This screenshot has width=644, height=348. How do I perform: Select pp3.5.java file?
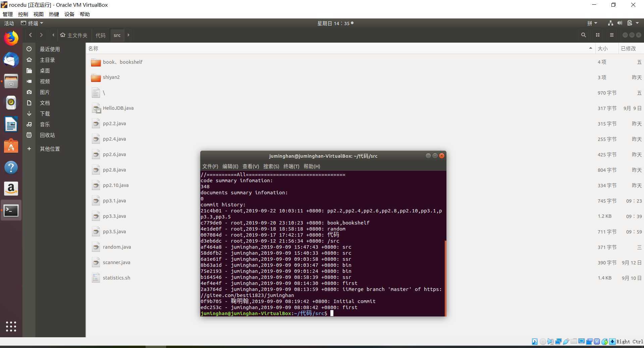tap(114, 232)
